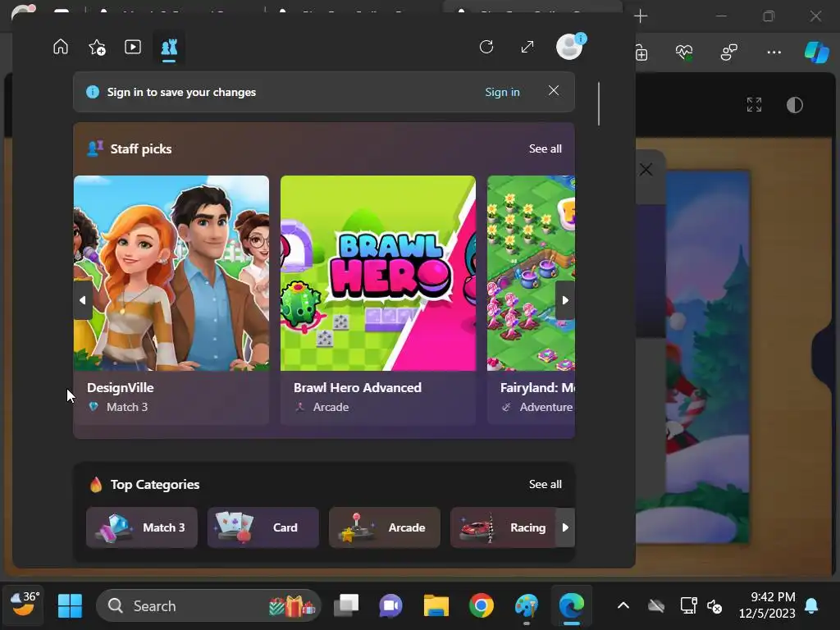
Task: See all Staff picks
Action: [x=545, y=149]
